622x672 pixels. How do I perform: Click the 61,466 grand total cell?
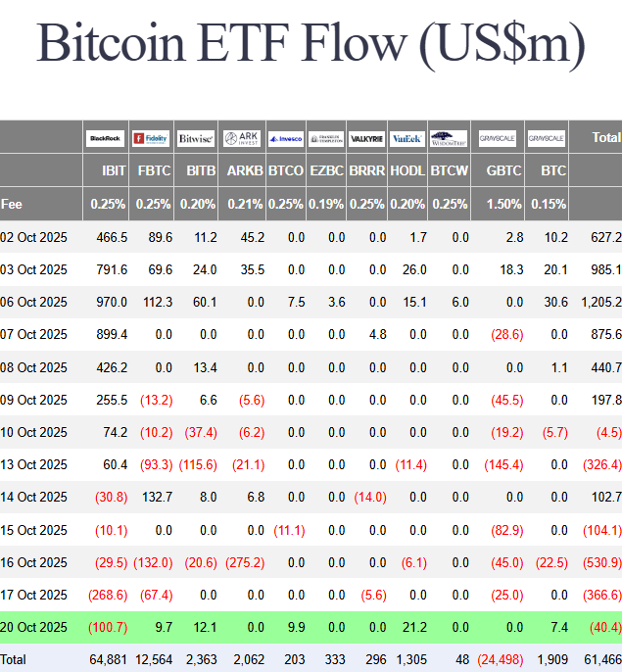[x=602, y=658]
